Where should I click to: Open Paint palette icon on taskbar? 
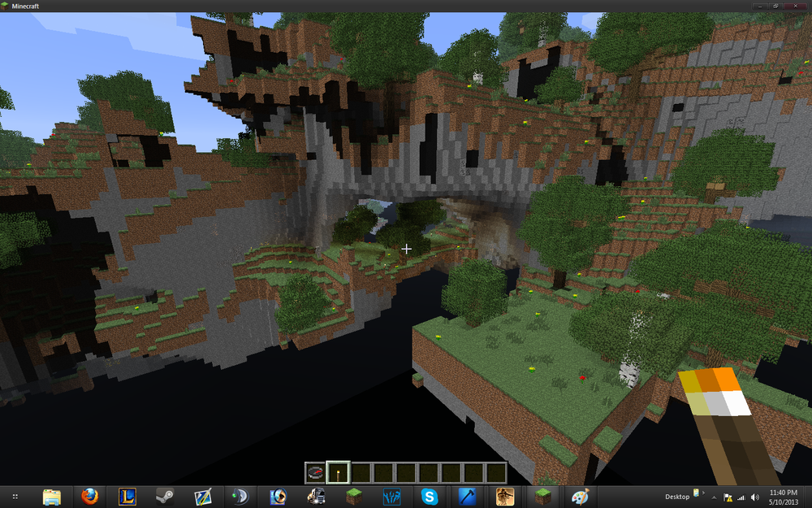(x=581, y=497)
